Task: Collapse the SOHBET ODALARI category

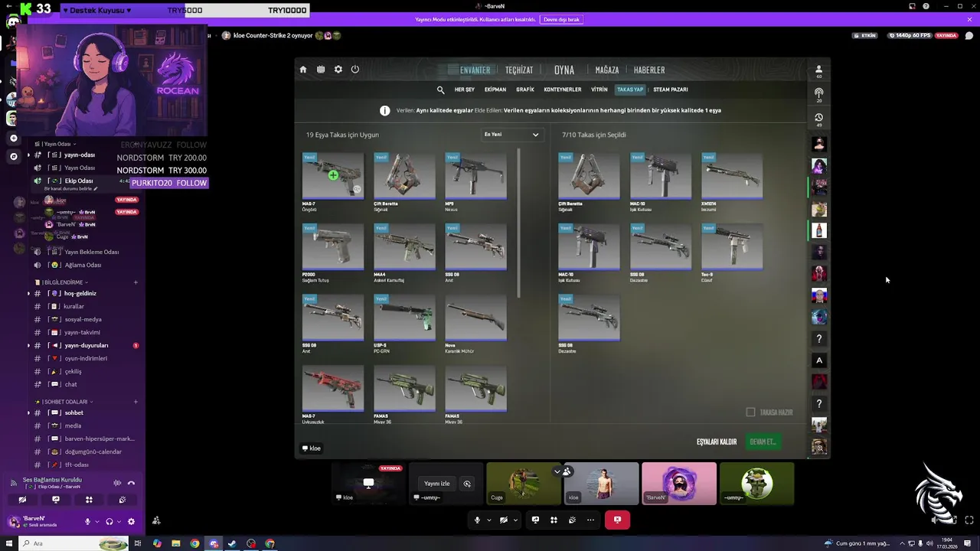Action: click(64, 402)
